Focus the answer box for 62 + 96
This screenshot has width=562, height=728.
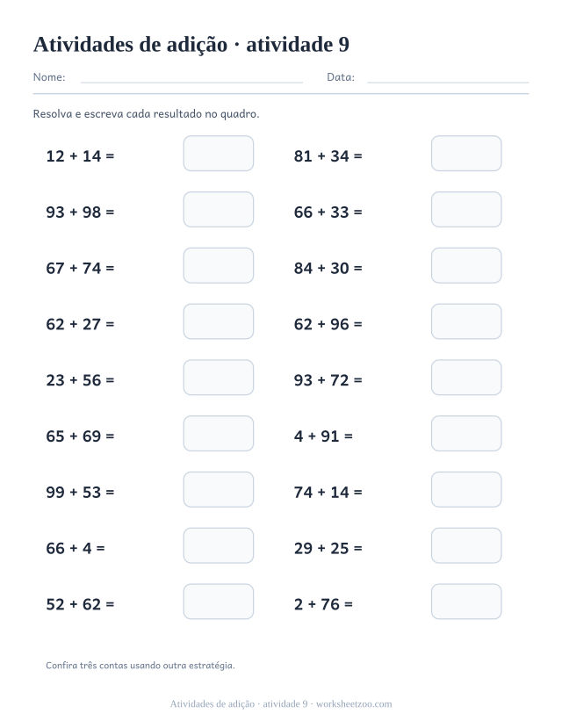466,321
